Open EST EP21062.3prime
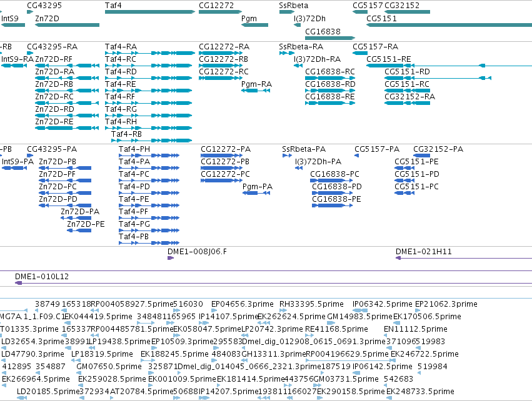 pyautogui.click(x=446, y=304)
